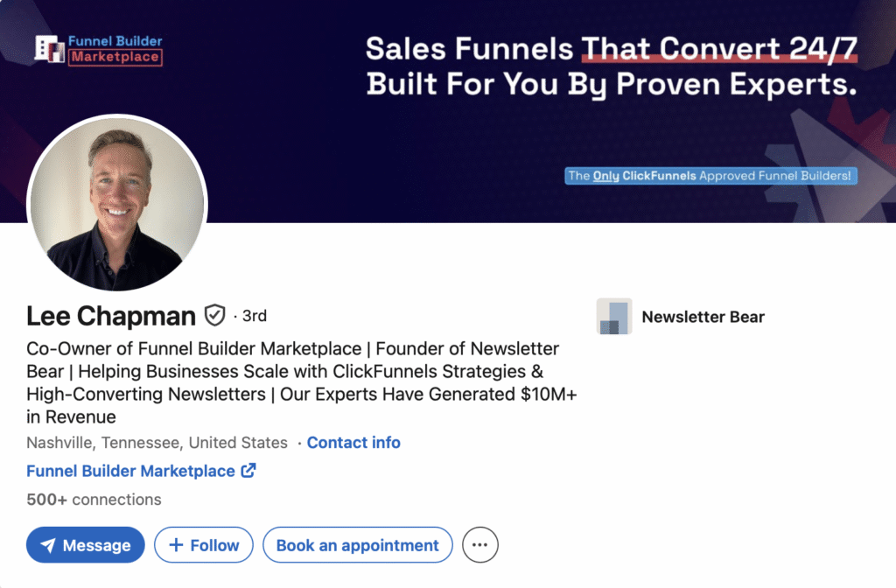Click the Book an appointment button
The width and height of the screenshot is (896, 588).
tap(357, 545)
